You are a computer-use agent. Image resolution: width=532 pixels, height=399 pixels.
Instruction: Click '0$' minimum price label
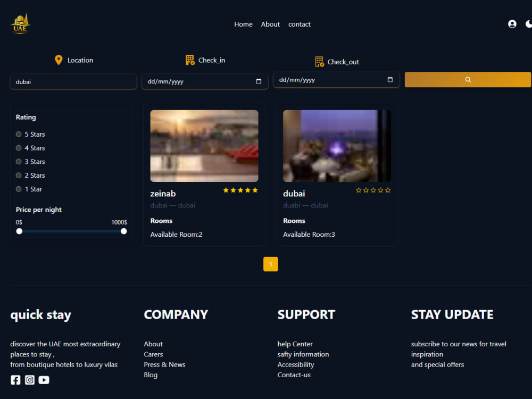tap(19, 222)
